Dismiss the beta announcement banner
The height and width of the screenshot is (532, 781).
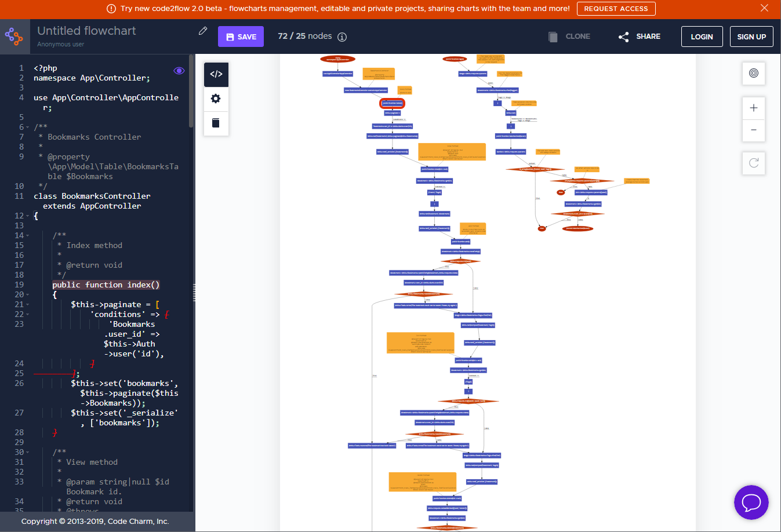tap(764, 8)
